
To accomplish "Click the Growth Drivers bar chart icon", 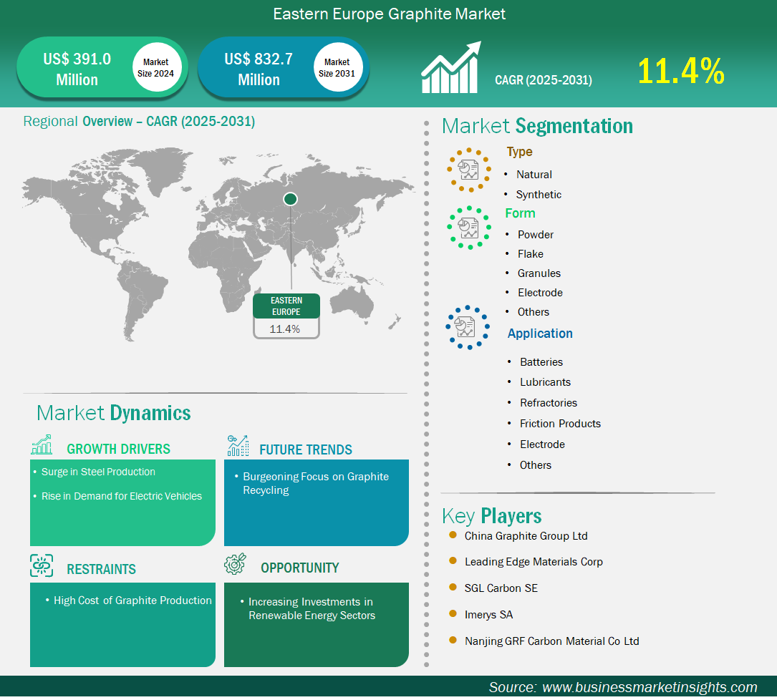I will [x=42, y=445].
